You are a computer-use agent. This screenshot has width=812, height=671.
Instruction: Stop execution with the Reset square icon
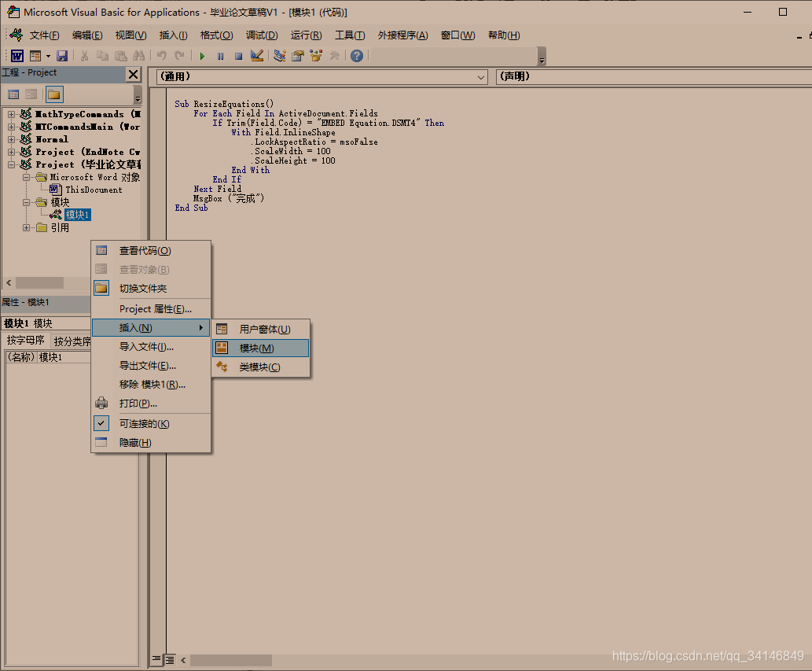[238, 56]
